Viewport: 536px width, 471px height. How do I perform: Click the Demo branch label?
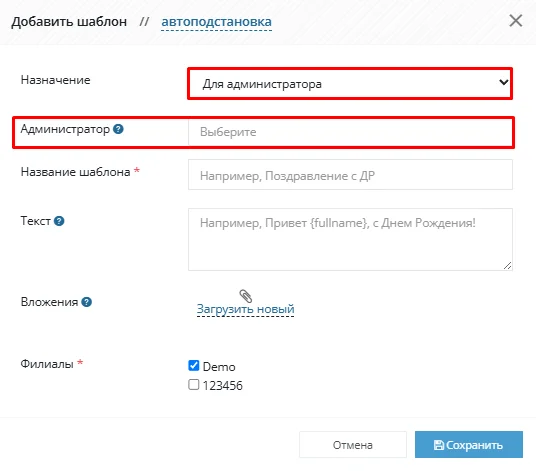219,367
